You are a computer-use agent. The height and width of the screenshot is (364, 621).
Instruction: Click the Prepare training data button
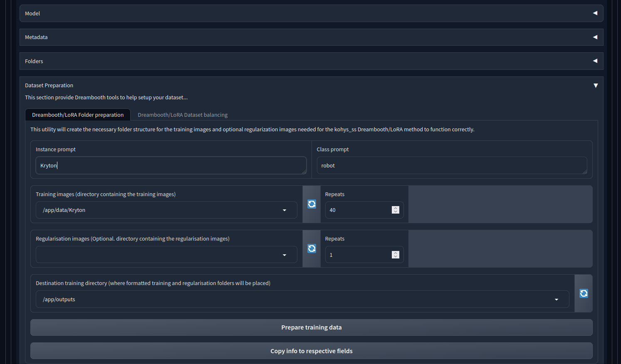tap(311, 327)
